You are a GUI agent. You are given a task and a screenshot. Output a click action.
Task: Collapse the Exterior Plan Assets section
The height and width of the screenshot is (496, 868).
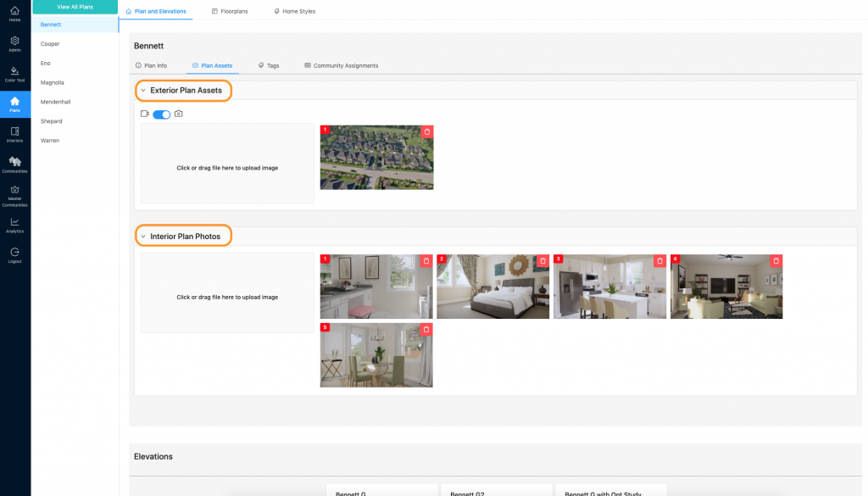pyautogui.click(x=143, y=90)
